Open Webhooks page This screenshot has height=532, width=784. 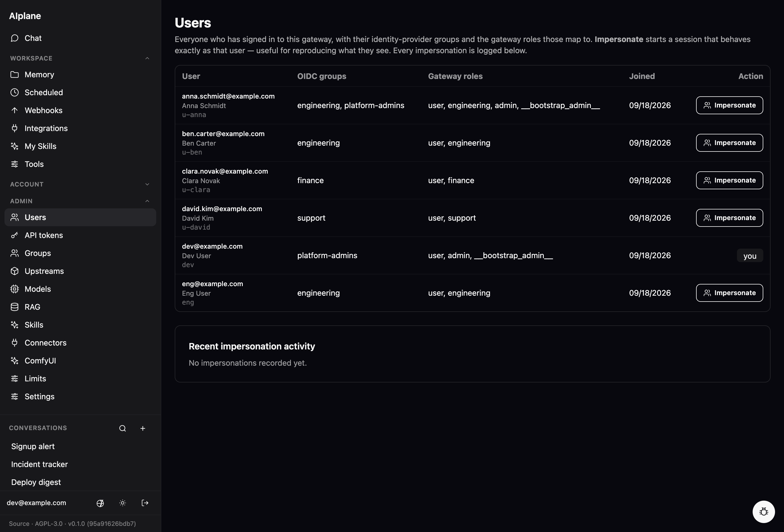click(80, 110)
